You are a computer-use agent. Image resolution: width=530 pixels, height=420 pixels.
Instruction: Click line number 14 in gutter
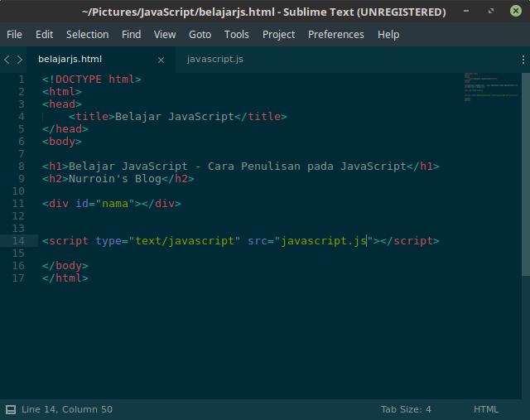18,241
